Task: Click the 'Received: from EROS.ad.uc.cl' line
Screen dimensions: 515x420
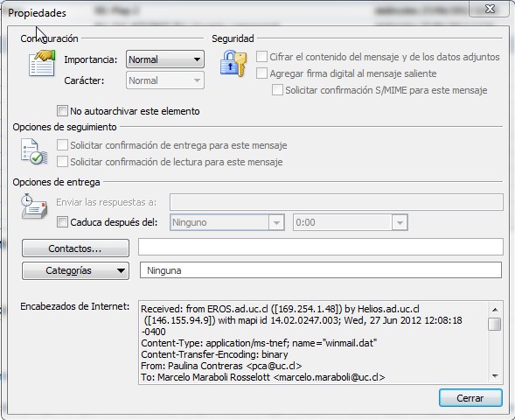Action: [x=280, y=309]
